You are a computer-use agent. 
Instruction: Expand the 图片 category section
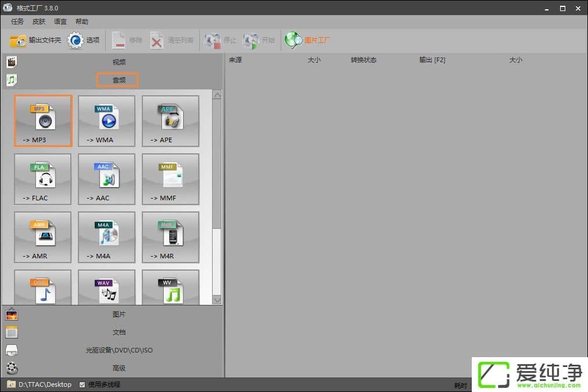119,314
